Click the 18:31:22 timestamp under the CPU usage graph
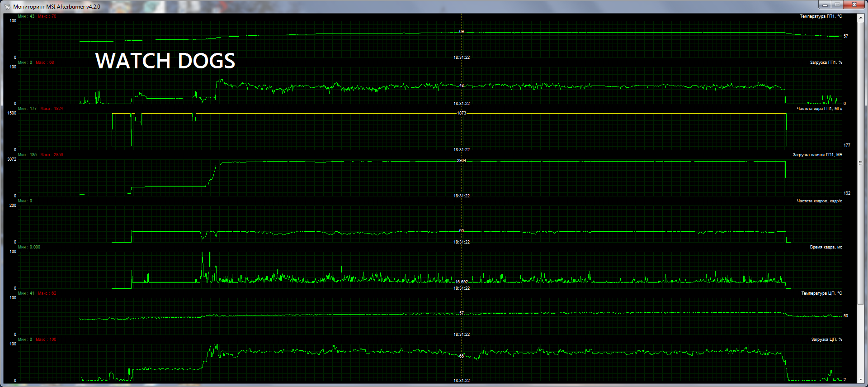This screenshot has height=387, width=868. pos(462,381)
